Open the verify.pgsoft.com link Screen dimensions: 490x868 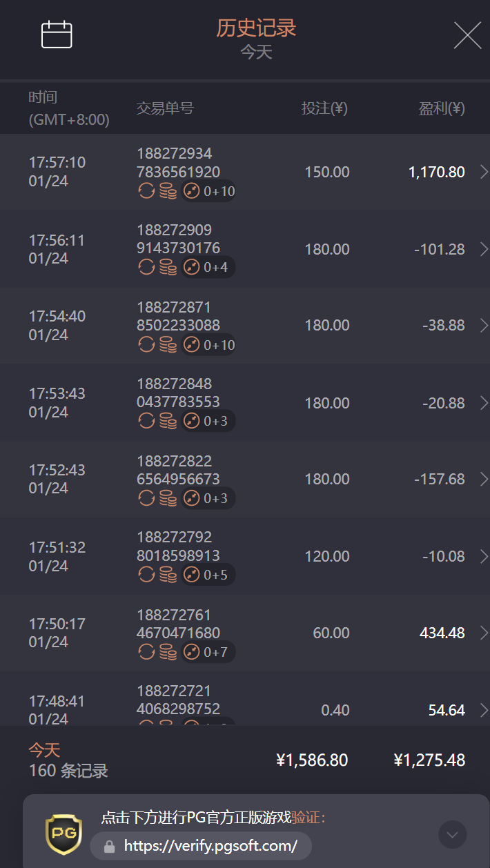tap(210, 846)
